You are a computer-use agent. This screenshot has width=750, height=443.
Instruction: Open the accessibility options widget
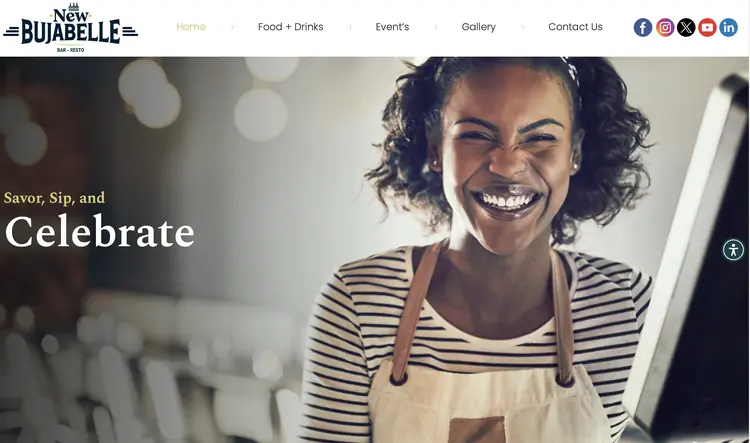733,250
